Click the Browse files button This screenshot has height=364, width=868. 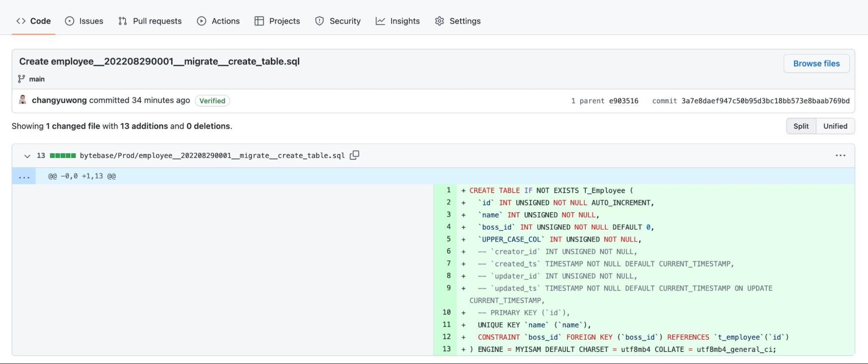click(x=816, y=63)
